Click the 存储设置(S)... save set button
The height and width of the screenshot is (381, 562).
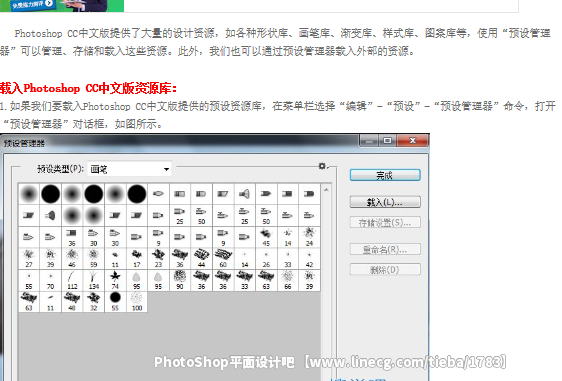(x=385, y=223)
